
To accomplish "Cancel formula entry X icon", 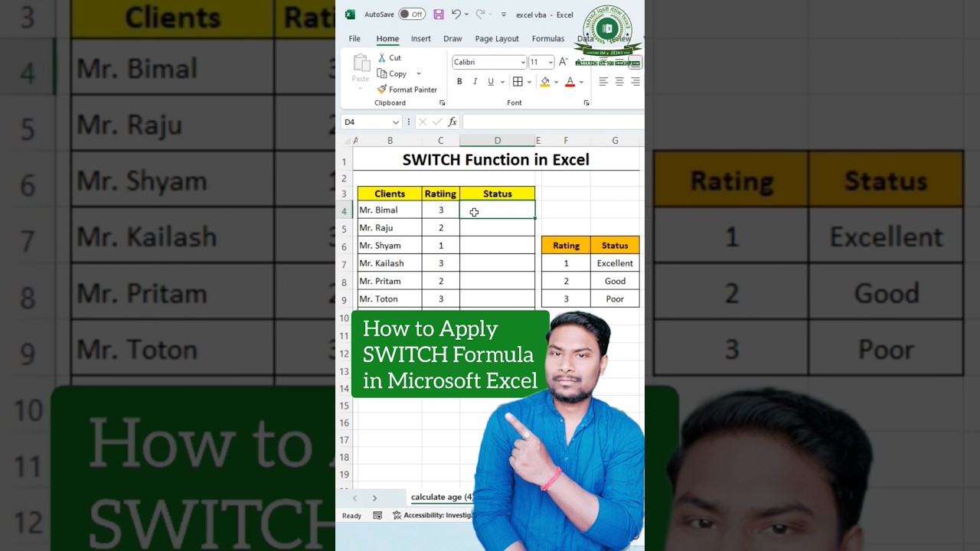I will coord(423,122).
